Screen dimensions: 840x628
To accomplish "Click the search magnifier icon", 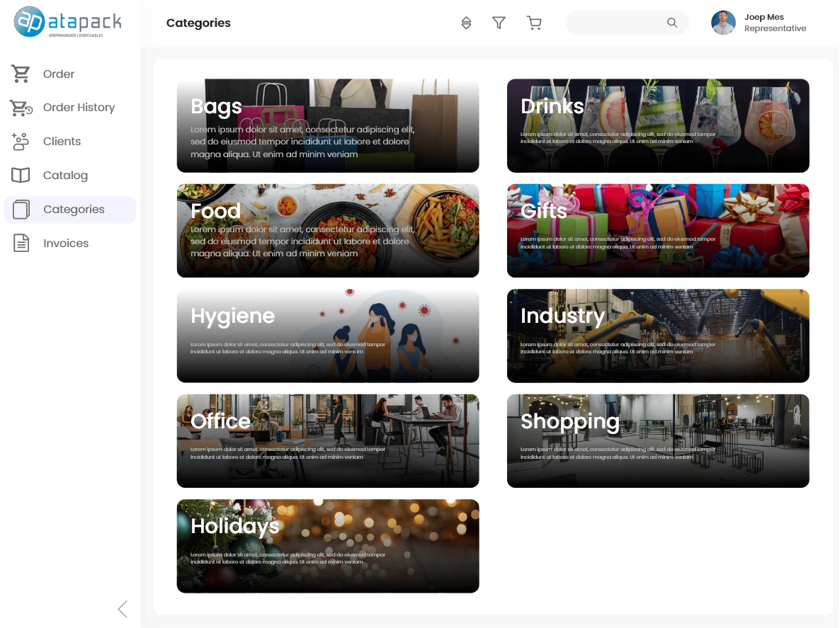I will 672,23.
